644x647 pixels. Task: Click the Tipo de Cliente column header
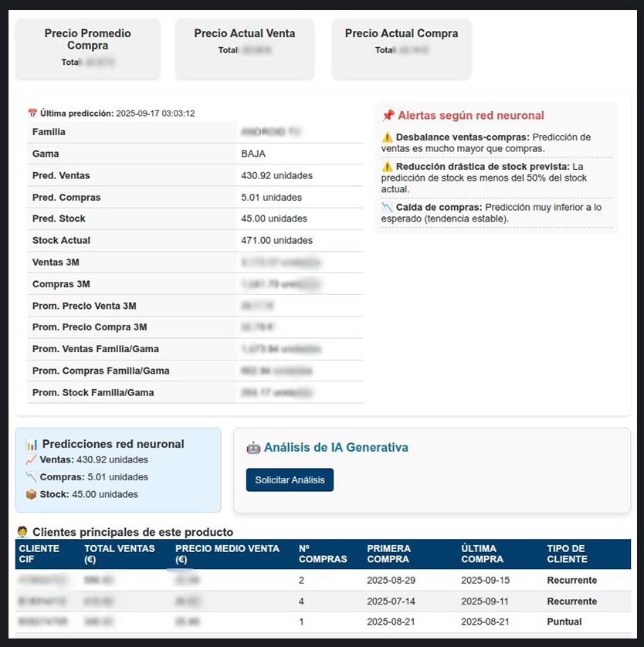click(567, 554)
